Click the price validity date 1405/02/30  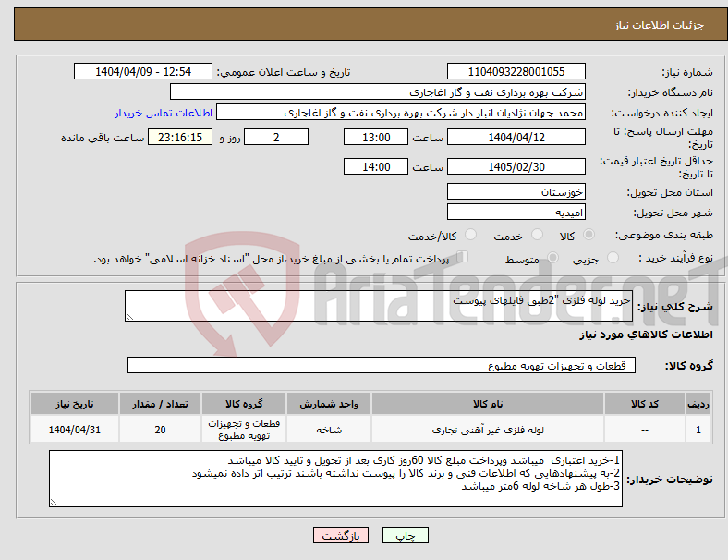[516, 166]
